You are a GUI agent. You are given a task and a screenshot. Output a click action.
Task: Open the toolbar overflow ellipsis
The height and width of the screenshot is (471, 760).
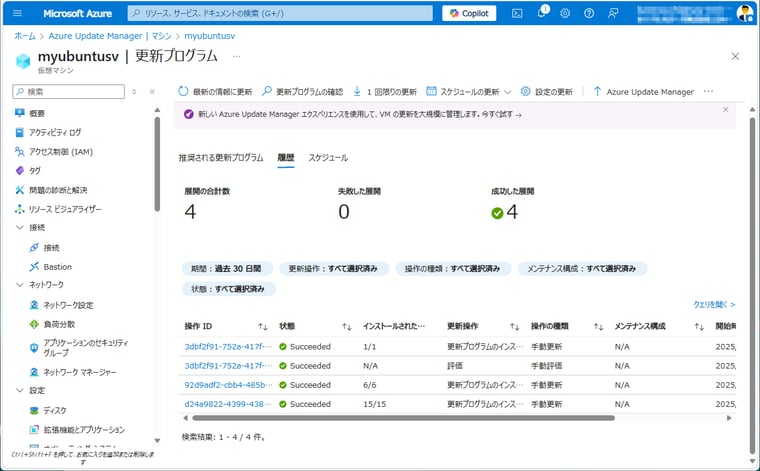click(x=708, y=92)
